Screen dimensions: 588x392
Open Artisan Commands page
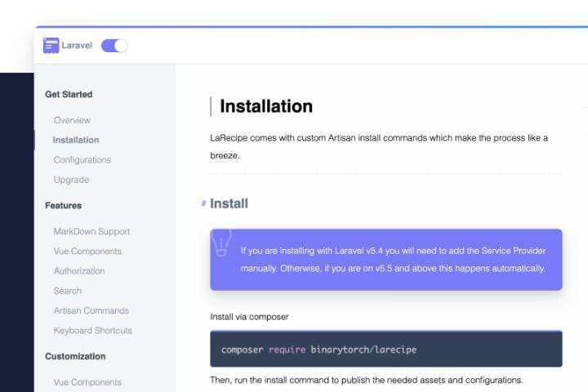pos(91,310)
